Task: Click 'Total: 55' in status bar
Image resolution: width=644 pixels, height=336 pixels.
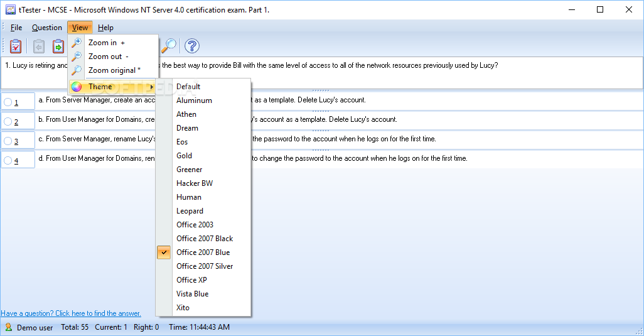Action: tap(75, 327)
